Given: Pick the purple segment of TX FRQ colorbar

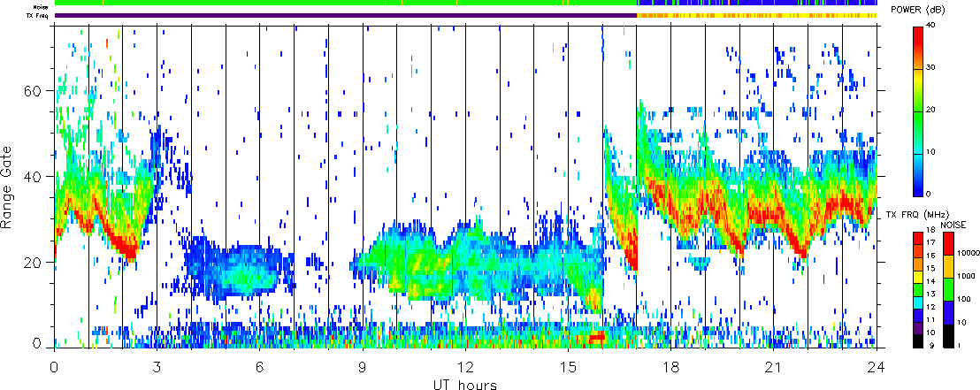Looking at the screenshot, I should [918, 329].
